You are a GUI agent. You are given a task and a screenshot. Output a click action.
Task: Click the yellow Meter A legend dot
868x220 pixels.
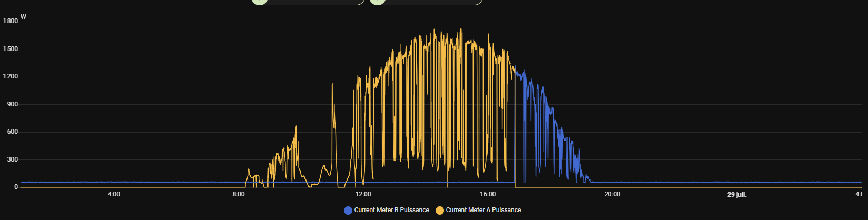[439, 211]
